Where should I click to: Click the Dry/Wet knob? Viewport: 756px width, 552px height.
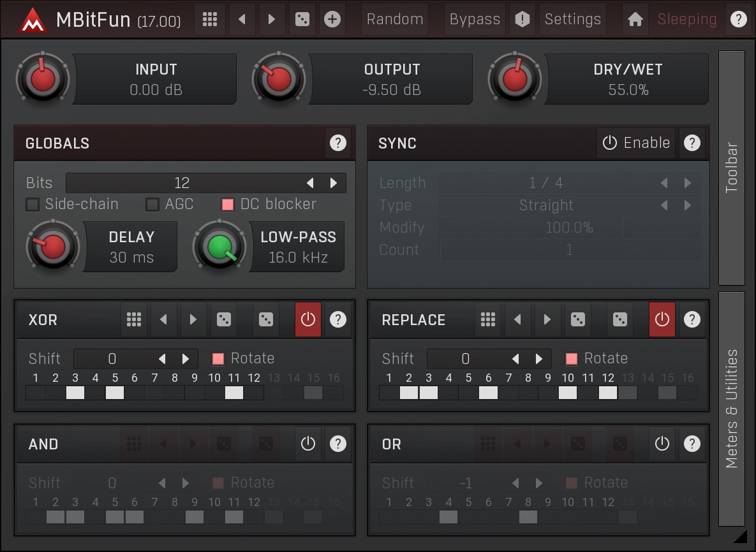pyautogui.click(x=514, y=79)
